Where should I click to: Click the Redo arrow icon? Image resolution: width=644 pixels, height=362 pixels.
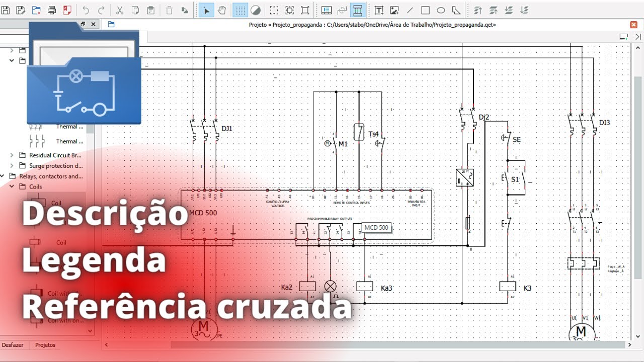pyautogui.click(x=101, y=10)
